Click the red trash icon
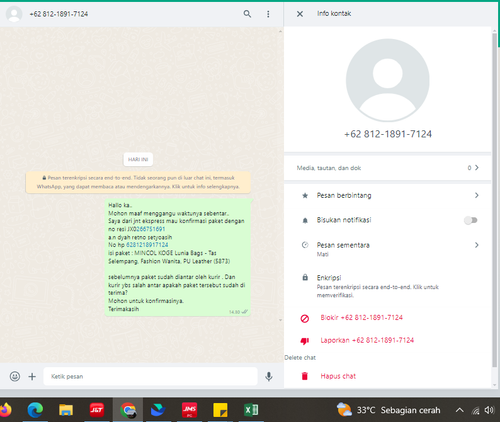 305,376
